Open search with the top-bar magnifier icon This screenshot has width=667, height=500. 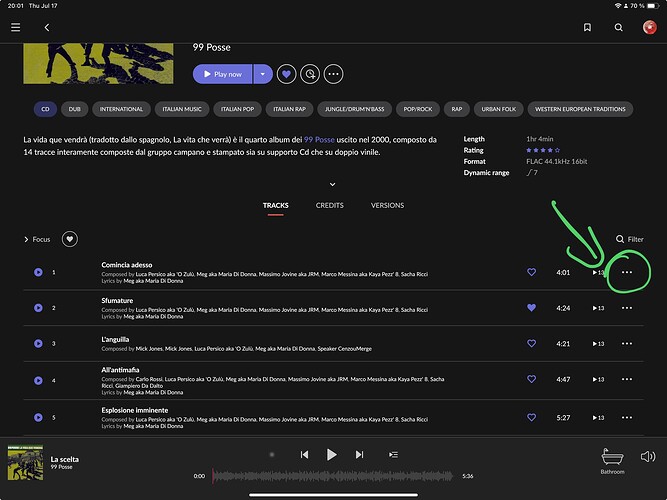619,27
